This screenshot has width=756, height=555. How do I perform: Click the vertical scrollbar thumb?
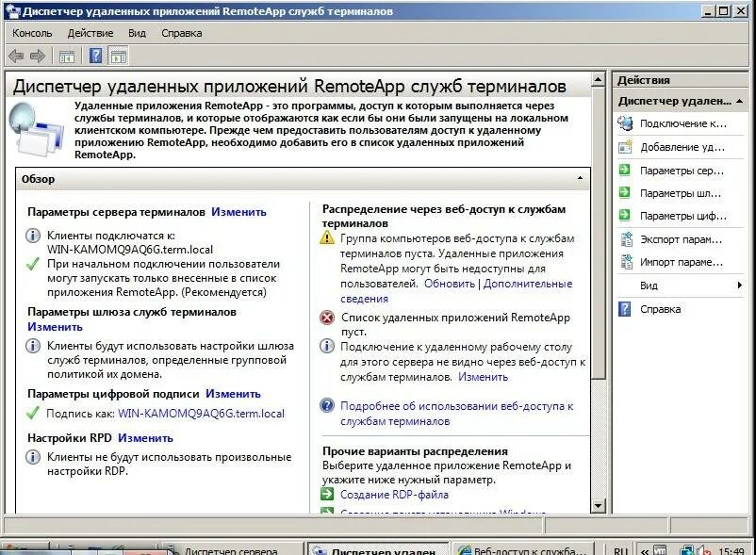[598, 232]
